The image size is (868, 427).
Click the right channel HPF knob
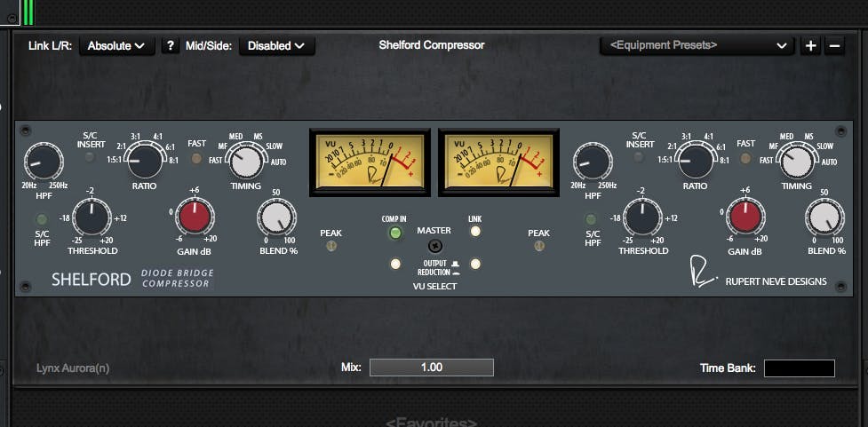593,161
